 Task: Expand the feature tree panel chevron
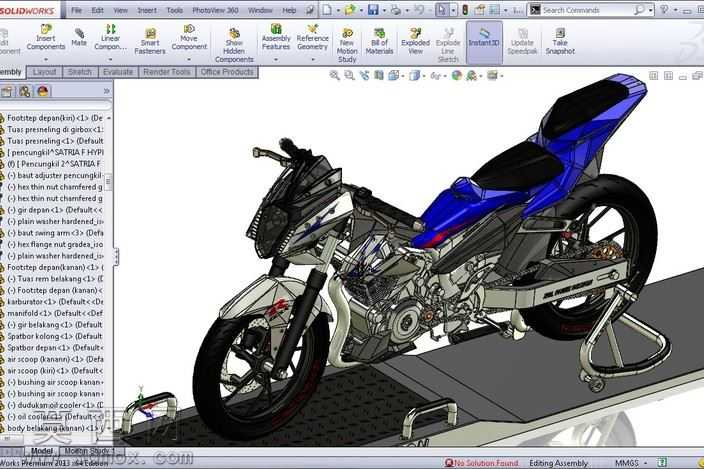[x=106, y=91]
